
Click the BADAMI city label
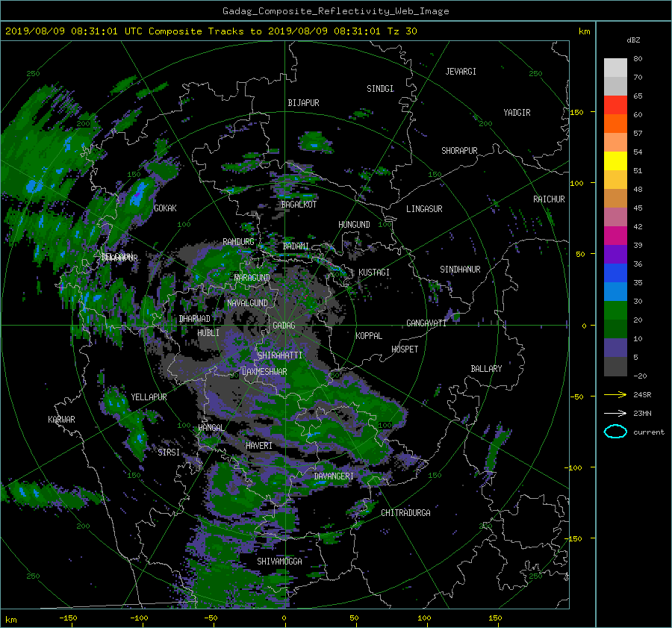click(x=296, y=246)
